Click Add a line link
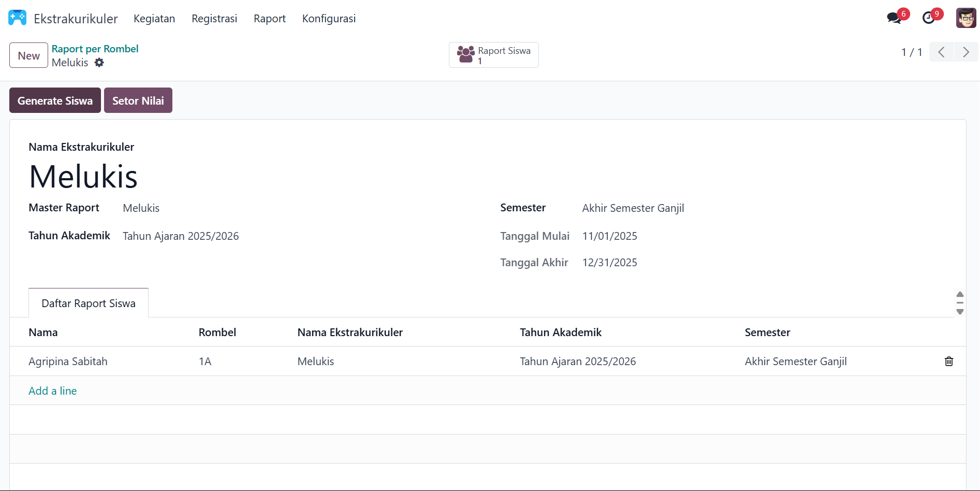980x491 pixels. [53, 391]
